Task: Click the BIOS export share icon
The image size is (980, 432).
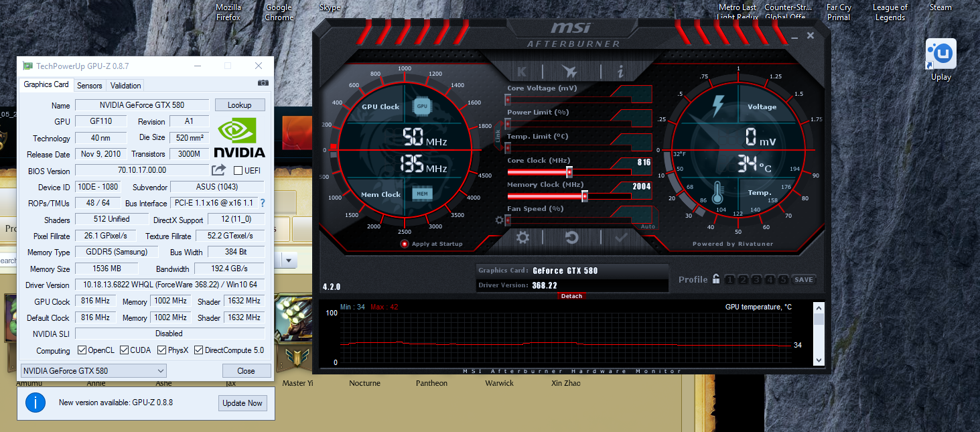Action: 219,170
